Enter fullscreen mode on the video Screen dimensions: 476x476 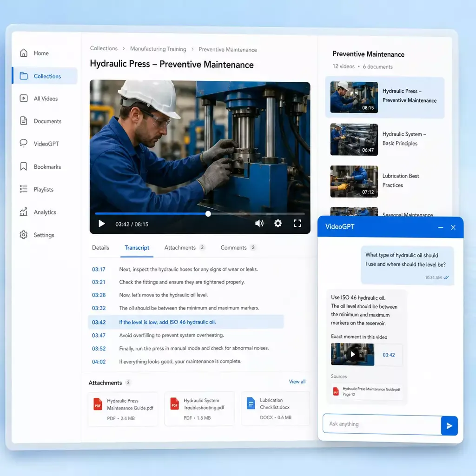297,224
